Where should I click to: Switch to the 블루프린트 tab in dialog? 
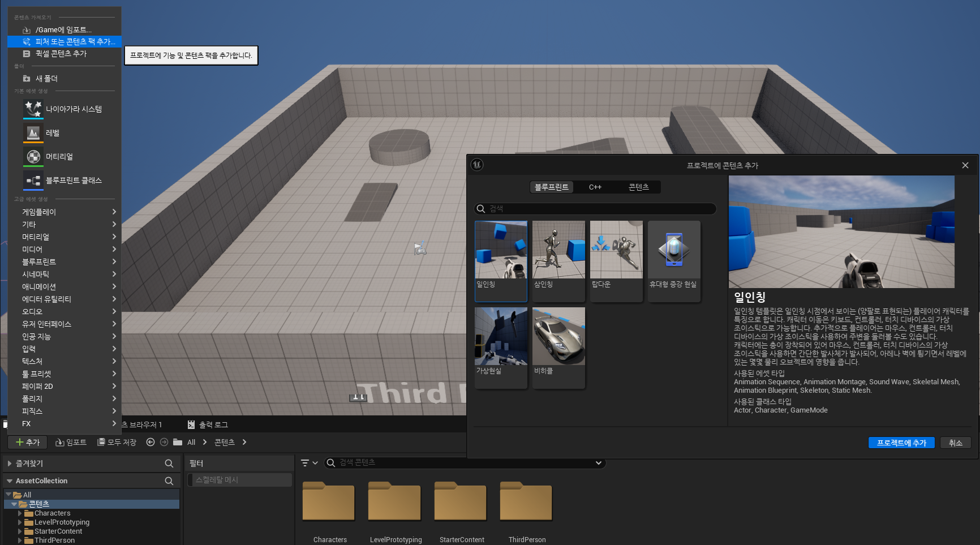pos(552,187)
